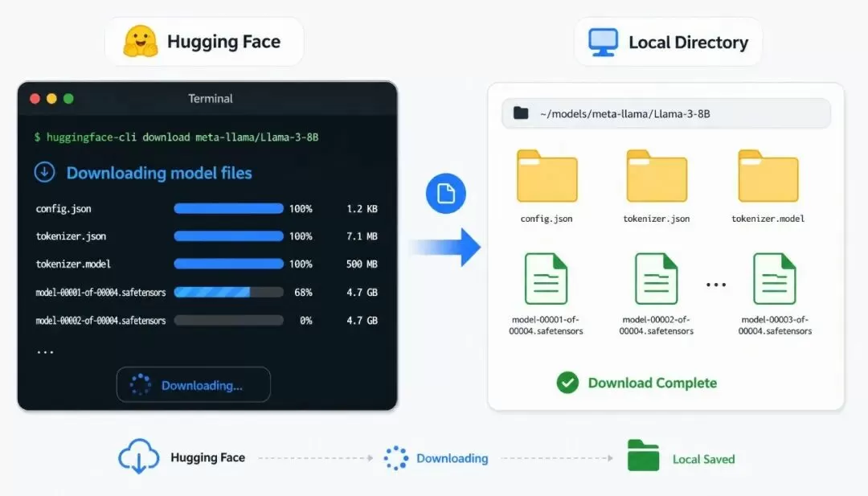Click the ~/models/meta-llama/Llama-3-8B path field
The width and height of the screenshot is (868, 496).
[666, 113]
